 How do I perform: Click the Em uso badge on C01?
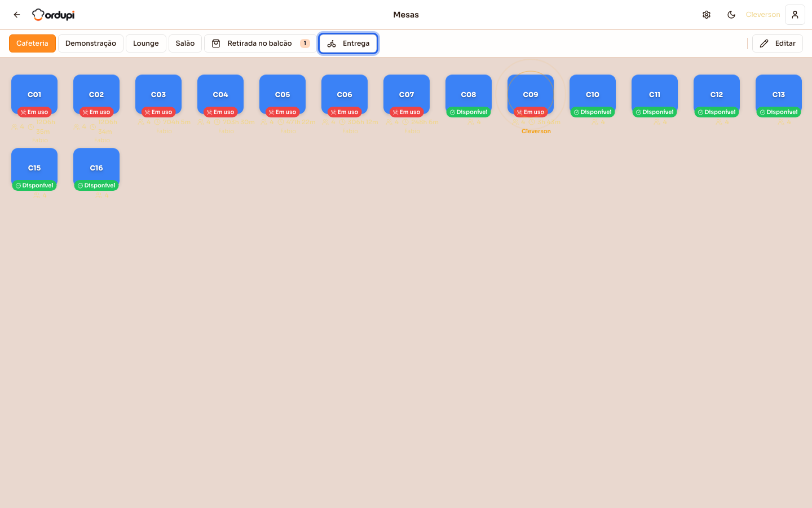coord(34,112)
